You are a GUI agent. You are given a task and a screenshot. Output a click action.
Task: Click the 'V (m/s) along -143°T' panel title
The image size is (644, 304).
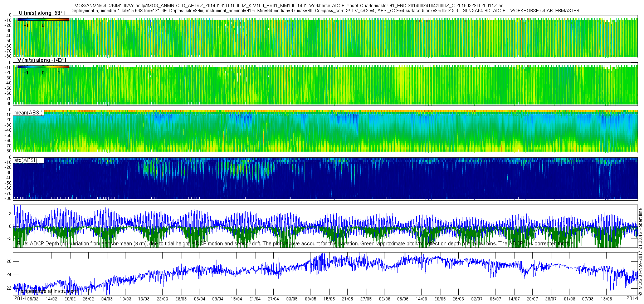pos(42,60)
